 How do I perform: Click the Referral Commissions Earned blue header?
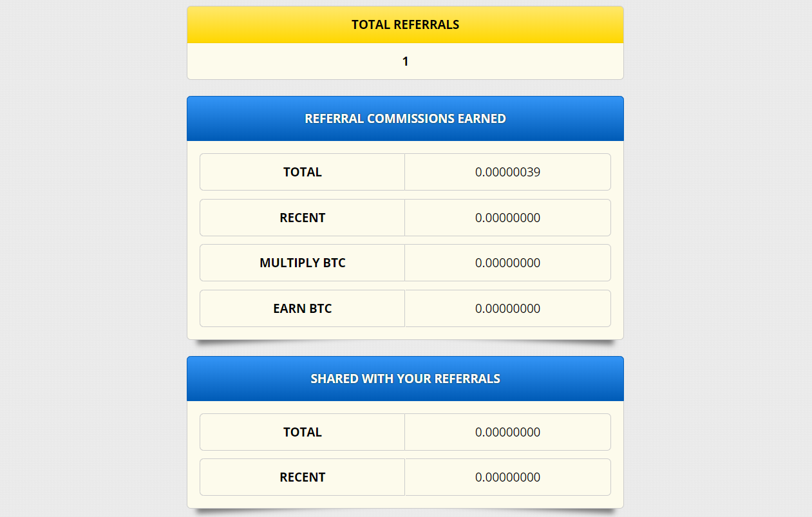point(405,118)
